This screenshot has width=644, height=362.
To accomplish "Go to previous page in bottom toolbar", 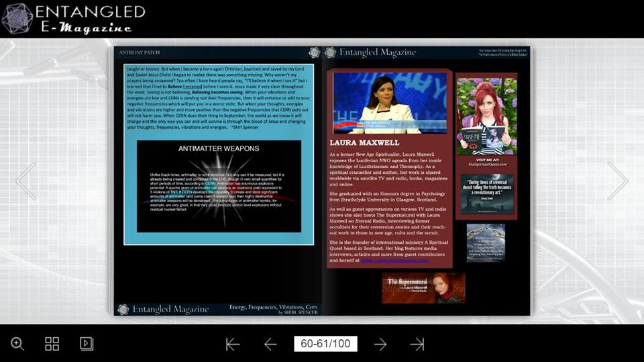I will coord(270,345).
